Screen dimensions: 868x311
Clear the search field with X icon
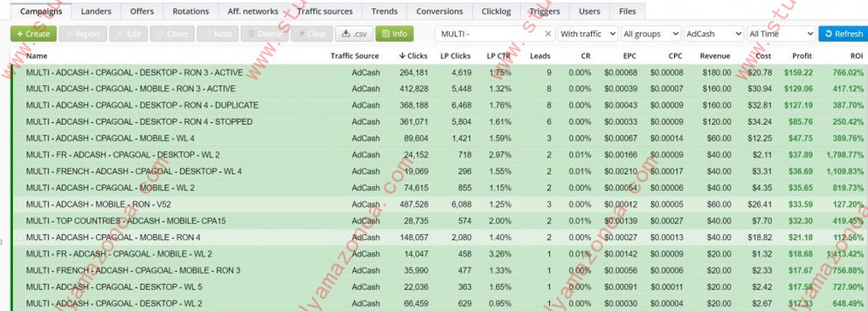coord(548,34)
